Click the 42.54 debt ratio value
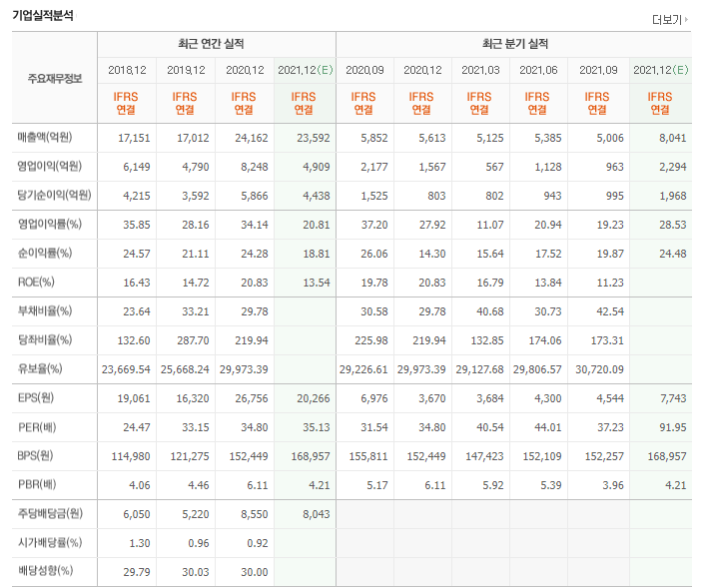The width and height of the screenshot is (706, 588). click(610, 311)
